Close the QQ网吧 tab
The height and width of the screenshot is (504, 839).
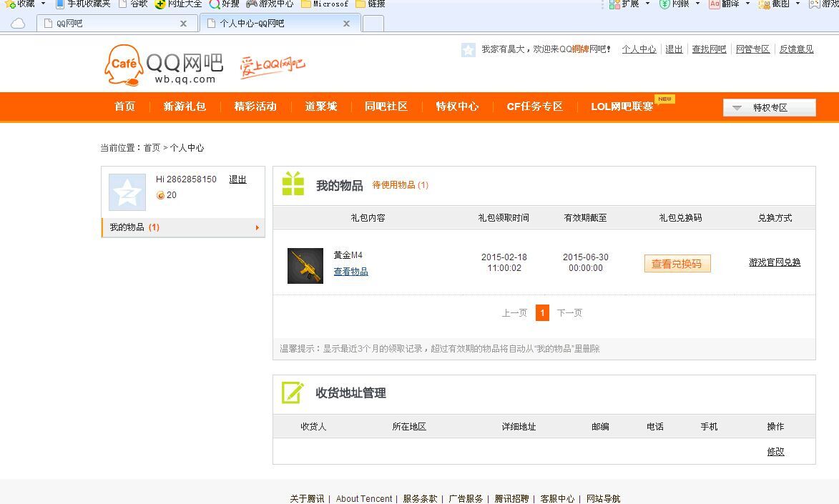coord(184,24)
